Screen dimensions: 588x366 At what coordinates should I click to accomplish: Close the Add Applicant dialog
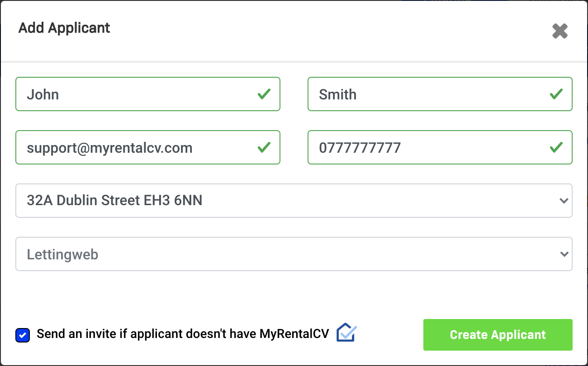coord(560,31)
